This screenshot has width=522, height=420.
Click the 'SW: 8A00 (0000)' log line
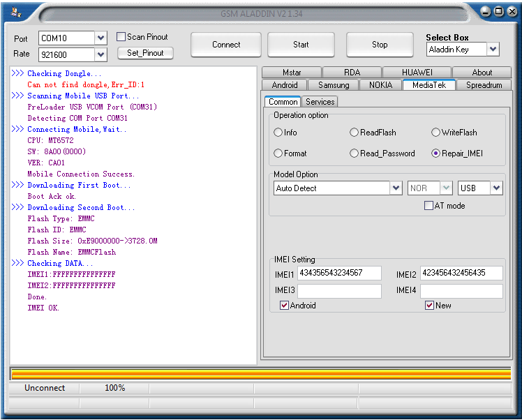(57, 152)
